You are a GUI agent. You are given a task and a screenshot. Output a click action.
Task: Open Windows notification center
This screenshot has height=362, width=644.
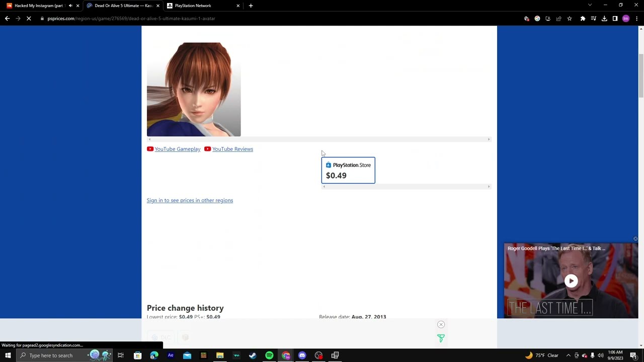[x=633, y=355]
